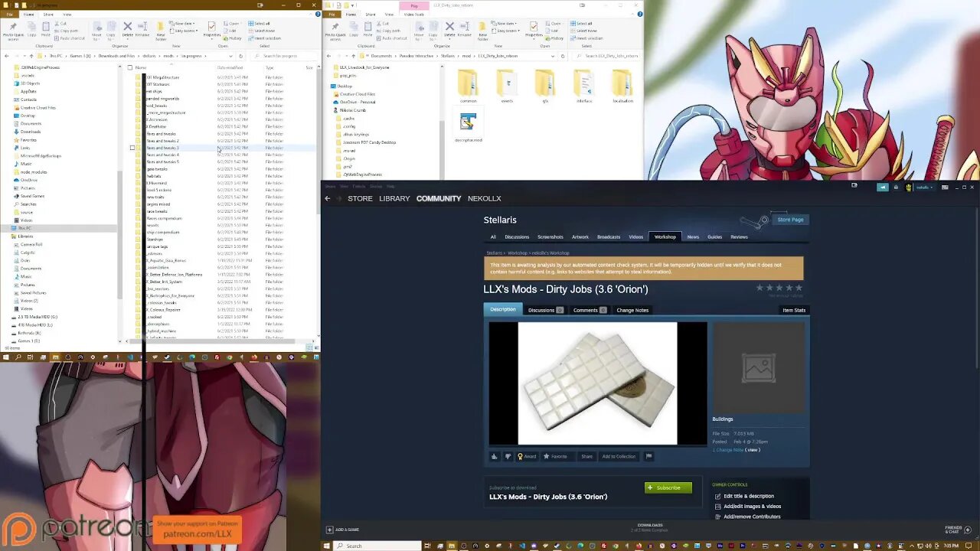Open the Easy access dropdown in the right Explorer

pyautogui.click(x=507, y=31)
